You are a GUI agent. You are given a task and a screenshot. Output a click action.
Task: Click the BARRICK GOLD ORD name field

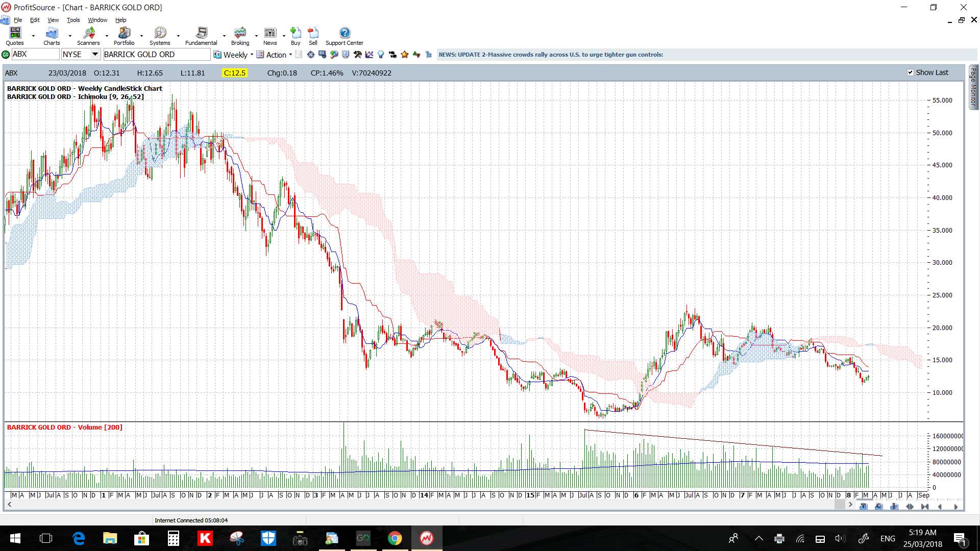click(x=156, y=55)
